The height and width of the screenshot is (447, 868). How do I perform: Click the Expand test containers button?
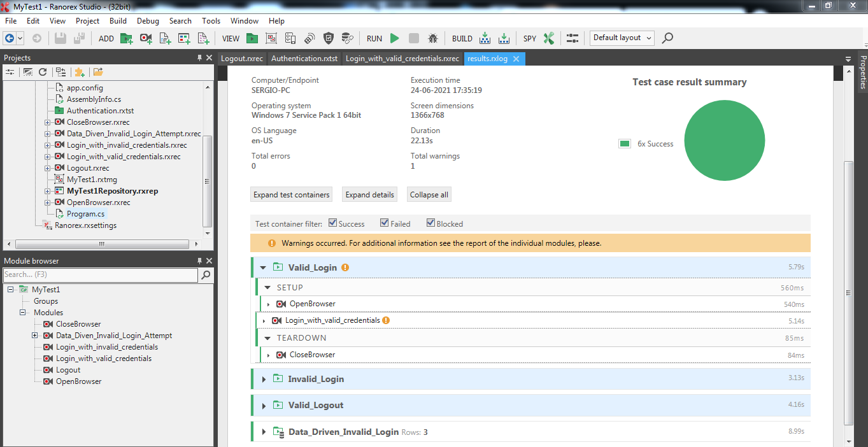click(x=292, y=195)
